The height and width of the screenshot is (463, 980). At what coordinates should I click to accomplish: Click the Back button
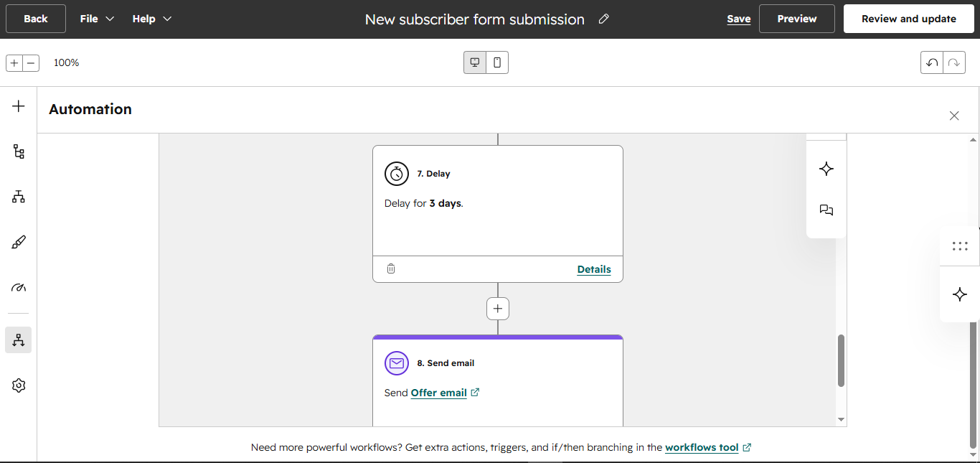(x=36, y=19)
